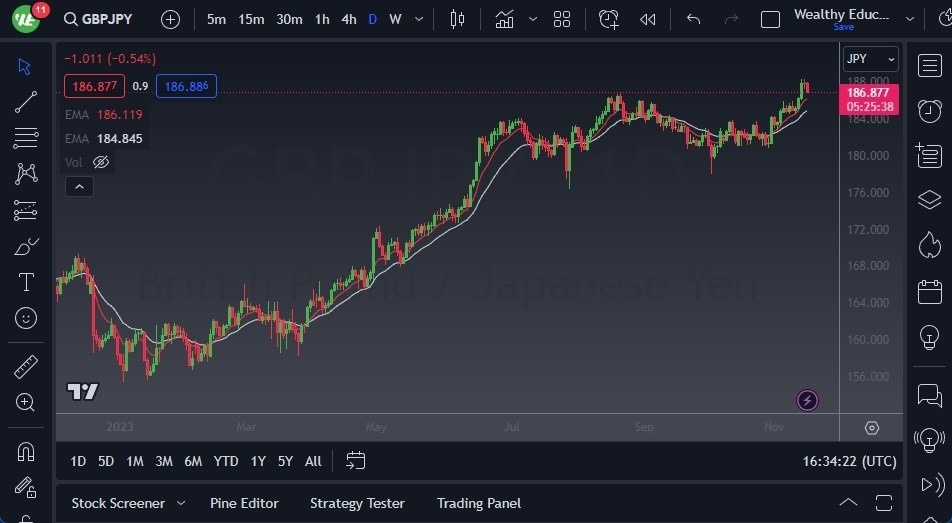Open the forecasting and measurement tools
952x523 pixels.
coord(26,210)
